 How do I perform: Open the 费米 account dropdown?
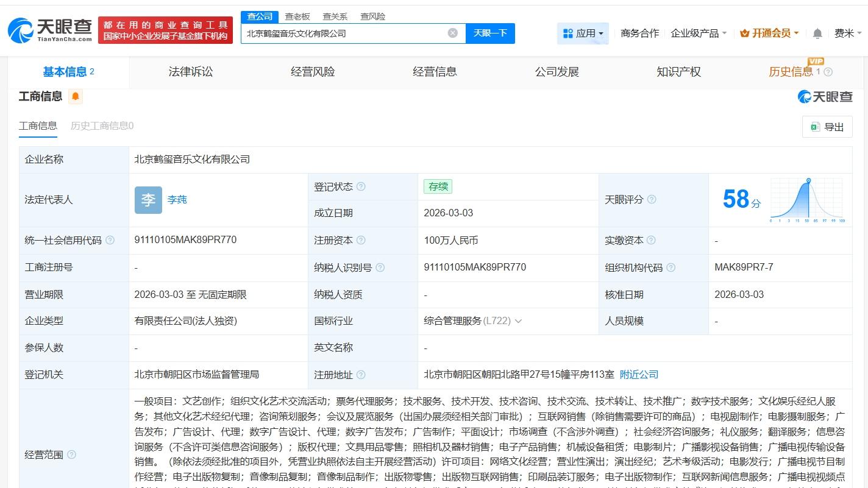click(847, 34)
